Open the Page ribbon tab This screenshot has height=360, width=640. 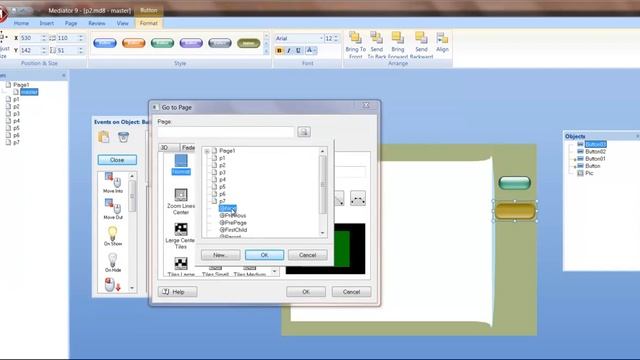click(x=71, y=23)
